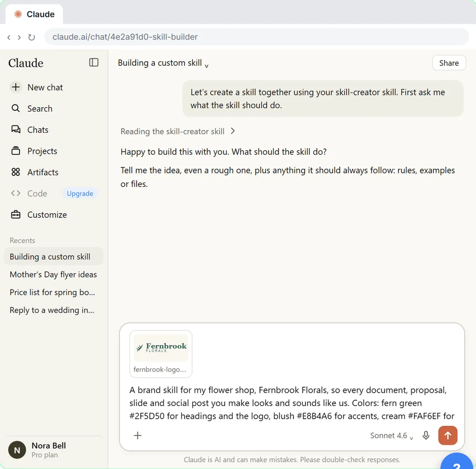Click the 'Happy to build this with you' reply text

point(224,152)
